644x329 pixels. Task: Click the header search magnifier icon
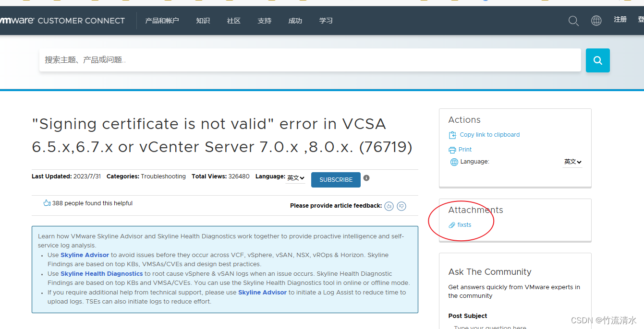tap(573, 21)
